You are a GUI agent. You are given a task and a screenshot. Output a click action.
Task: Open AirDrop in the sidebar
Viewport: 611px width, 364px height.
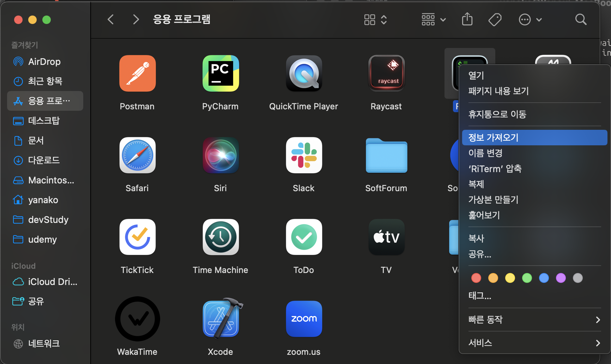pyautogui.click(x=45, y=62)
